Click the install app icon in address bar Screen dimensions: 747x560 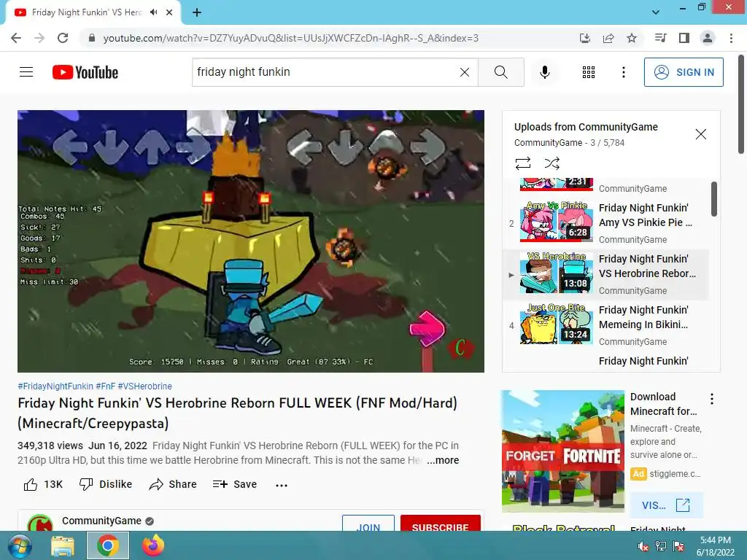click(x=584, y=38)
